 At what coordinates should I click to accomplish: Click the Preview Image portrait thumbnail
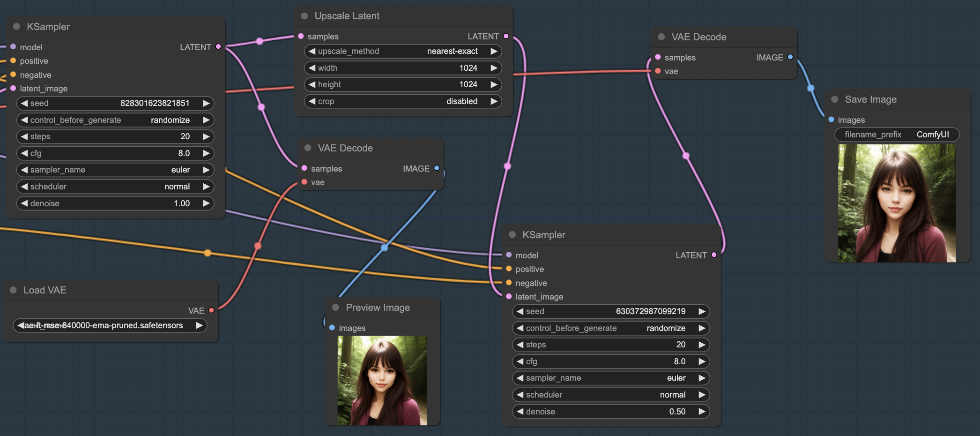pyautogui.click(x=382, y=380)
